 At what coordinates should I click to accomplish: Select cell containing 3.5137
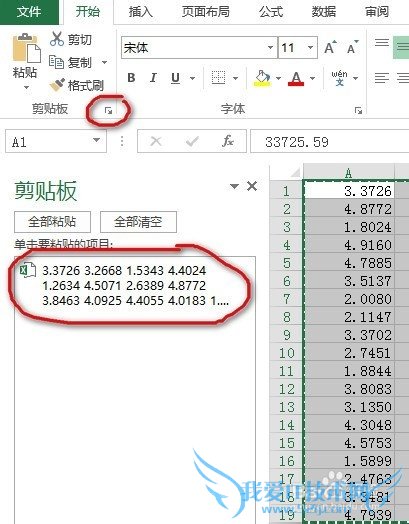coord(349,281)
